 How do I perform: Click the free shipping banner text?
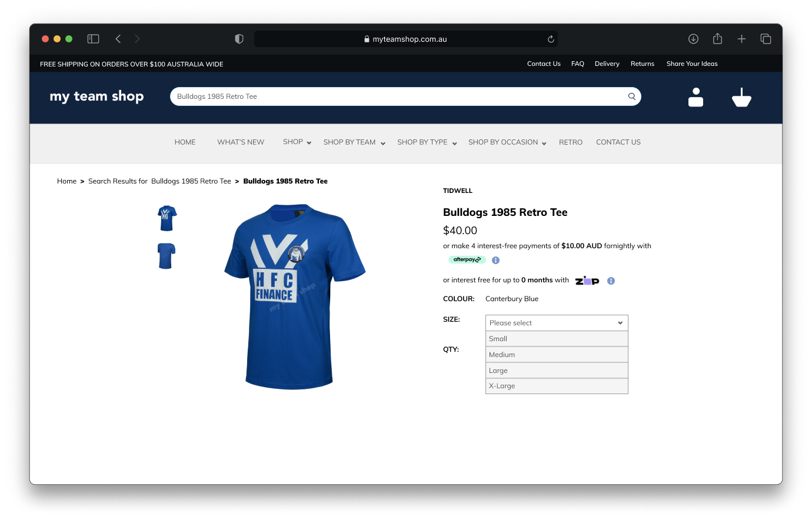[x=132, y=64]
